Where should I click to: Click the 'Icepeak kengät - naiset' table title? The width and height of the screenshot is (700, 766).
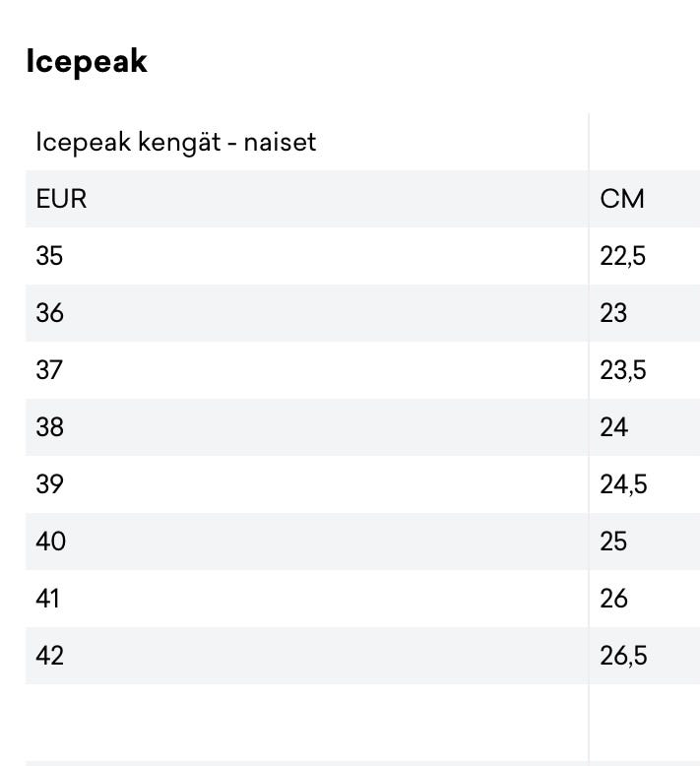tap(176, 142)
